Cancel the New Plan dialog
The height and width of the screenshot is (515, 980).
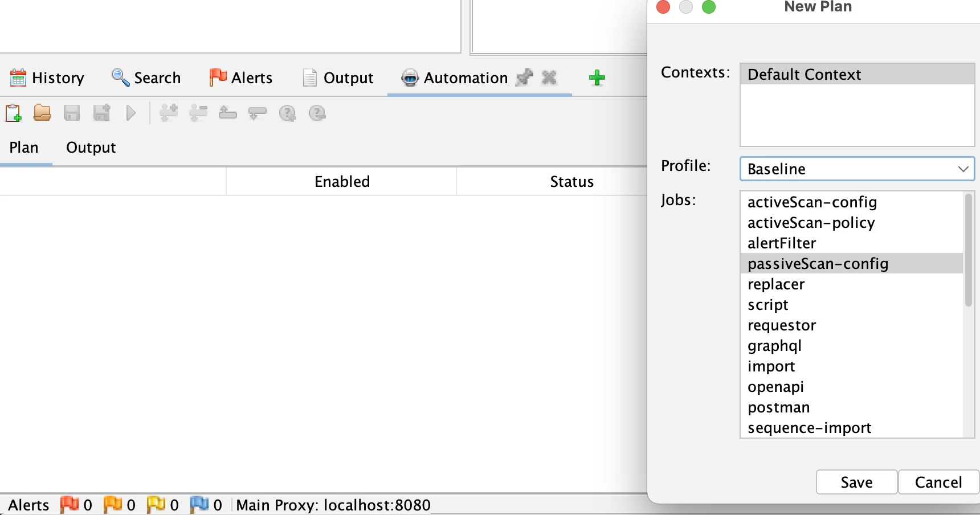(x=938, y=482)
